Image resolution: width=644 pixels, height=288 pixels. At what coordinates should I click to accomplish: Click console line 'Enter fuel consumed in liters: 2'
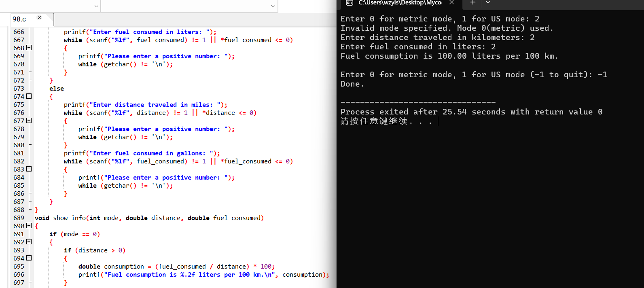[418, 47]
